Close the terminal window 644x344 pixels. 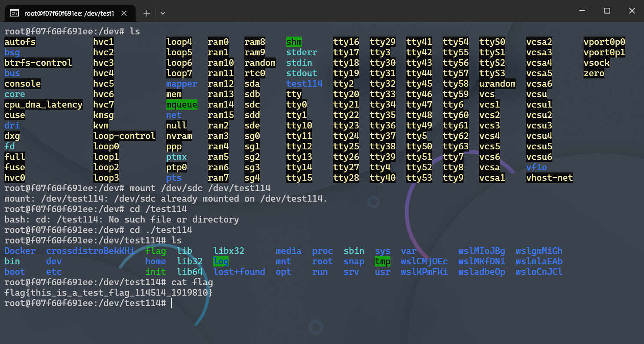point(631,11)
